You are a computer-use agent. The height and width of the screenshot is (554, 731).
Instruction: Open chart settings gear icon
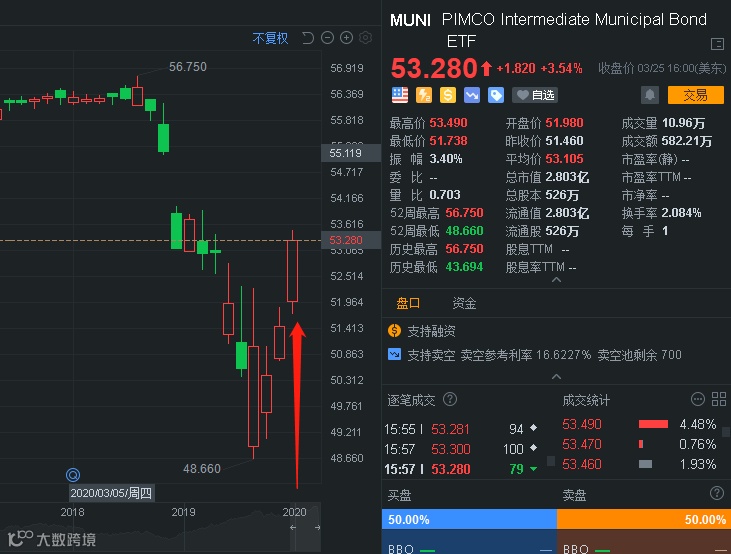[x=366, y=38]
